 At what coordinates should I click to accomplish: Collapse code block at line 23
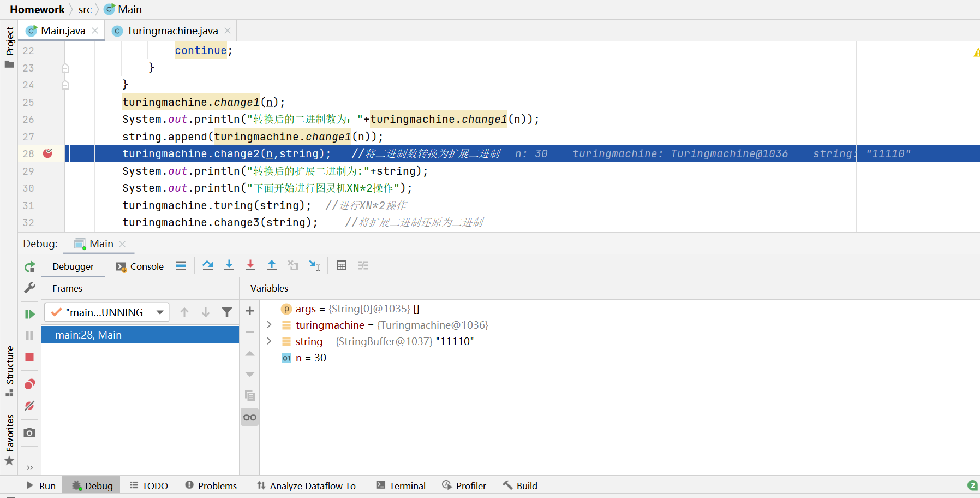(65, 68)
